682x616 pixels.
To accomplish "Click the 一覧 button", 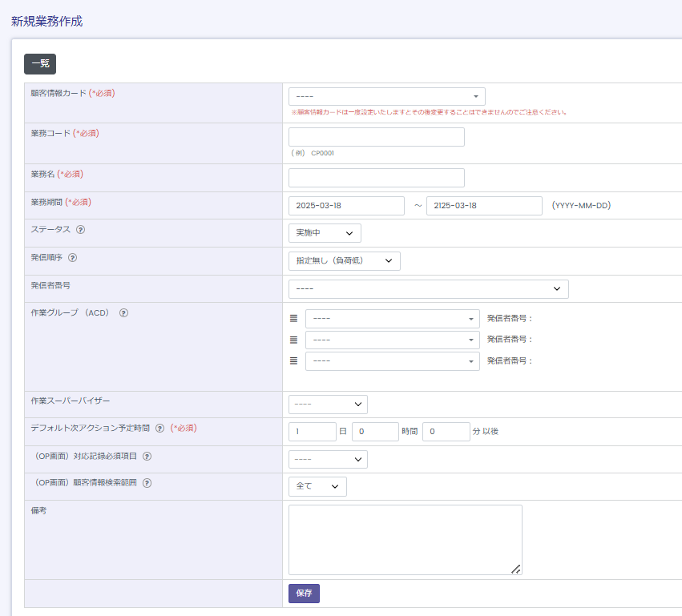I will click(x=40, y=64).
